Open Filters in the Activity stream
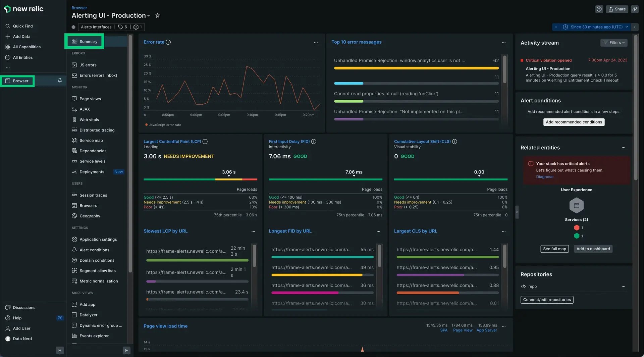The image size is (644, 357). pos(613,43)
